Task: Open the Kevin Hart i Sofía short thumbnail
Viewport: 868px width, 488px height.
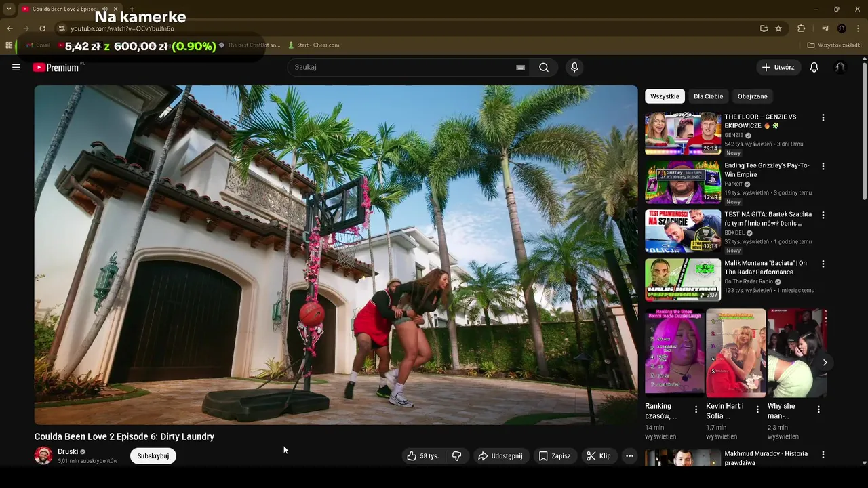Action: tap(736, 353)
